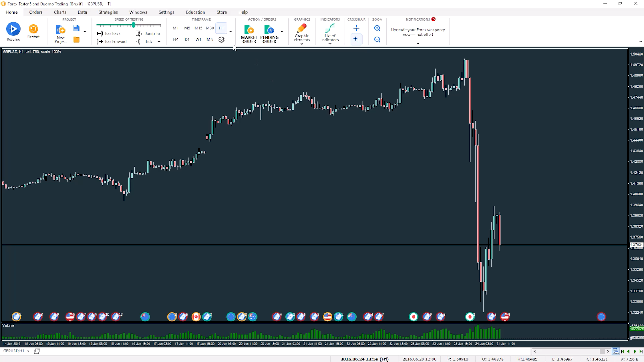This screenshot has height=362, width=644.
Task: Select the GBPUSD,H1 chart tab
Action: click(14, 351)
